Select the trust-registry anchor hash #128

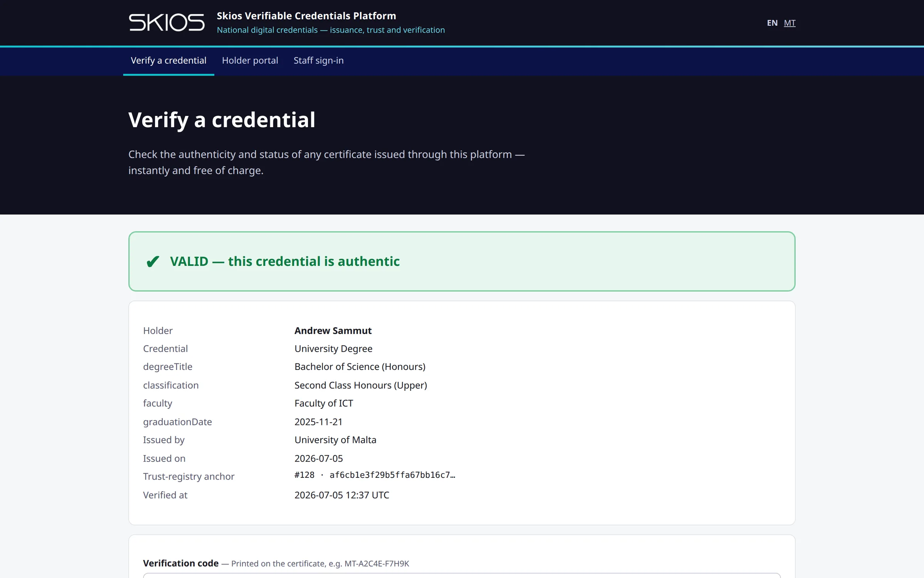pos(375,475)
